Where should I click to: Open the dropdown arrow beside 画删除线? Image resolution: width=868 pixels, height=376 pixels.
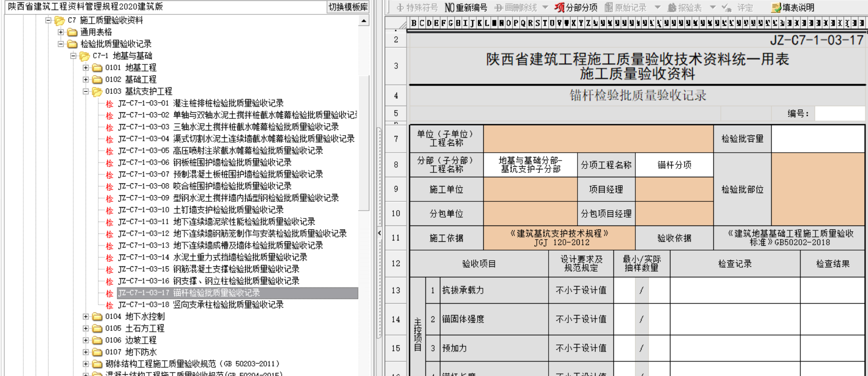pyautogui.click(x=545, y=7)
